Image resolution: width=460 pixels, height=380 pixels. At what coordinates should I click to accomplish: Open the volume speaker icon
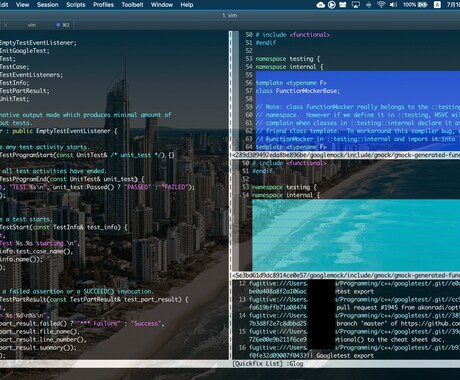[393, 5]
